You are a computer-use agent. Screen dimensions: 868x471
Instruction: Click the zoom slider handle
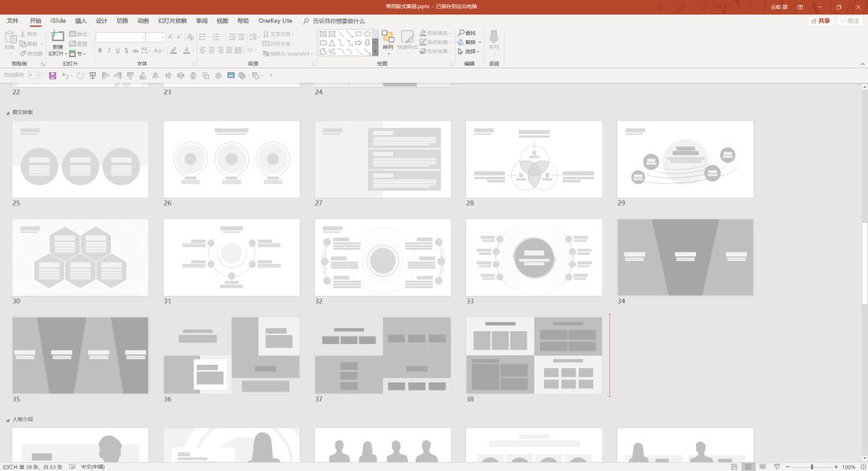click(812, 467)
